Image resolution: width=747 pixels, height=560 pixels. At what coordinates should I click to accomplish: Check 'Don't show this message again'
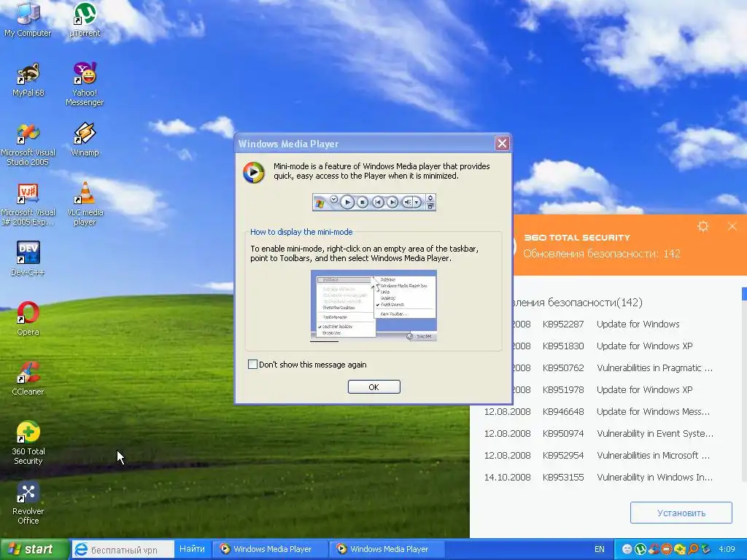(x=253, y=365)
